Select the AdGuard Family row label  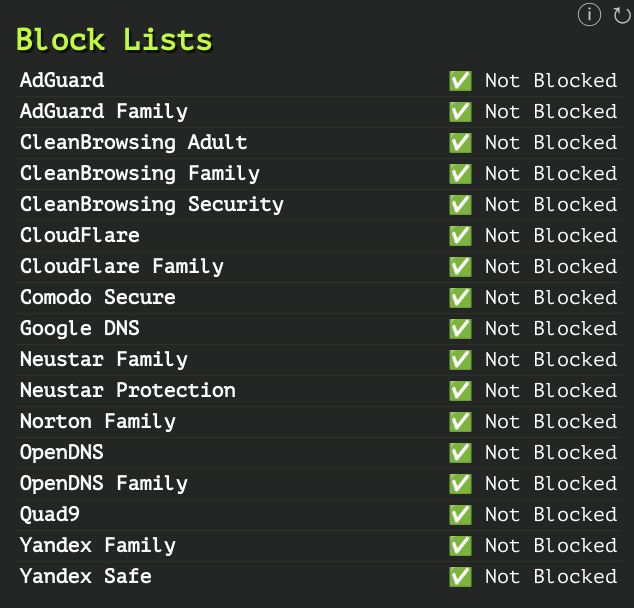coord(103,111)
